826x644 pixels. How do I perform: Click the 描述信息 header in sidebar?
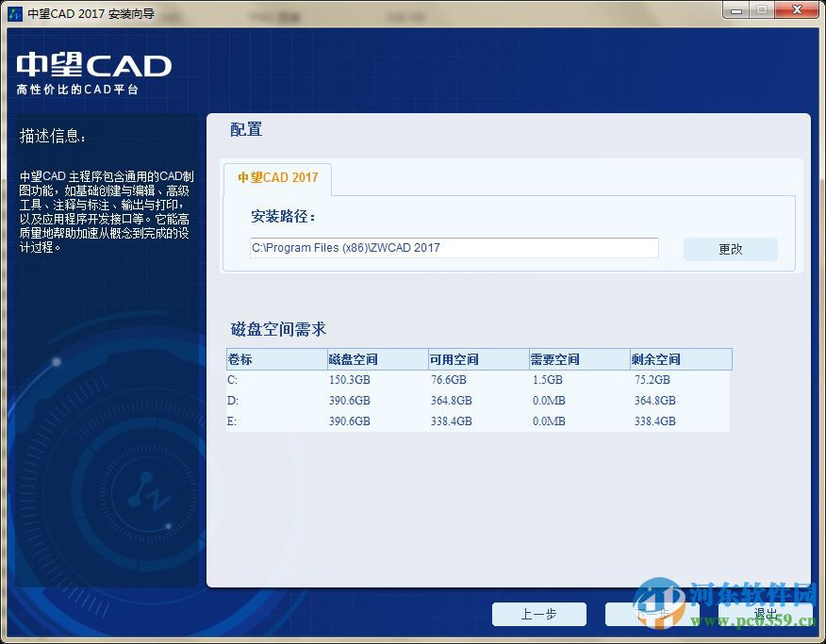point(51,137)
